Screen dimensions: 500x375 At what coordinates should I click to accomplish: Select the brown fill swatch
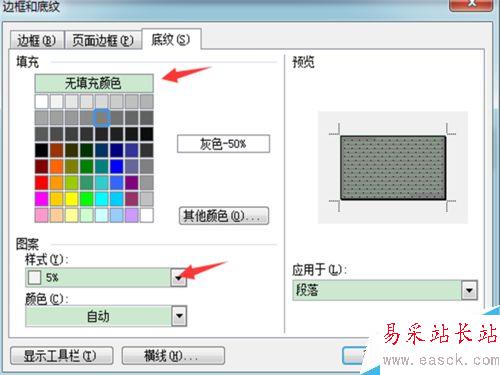point(57,150)
